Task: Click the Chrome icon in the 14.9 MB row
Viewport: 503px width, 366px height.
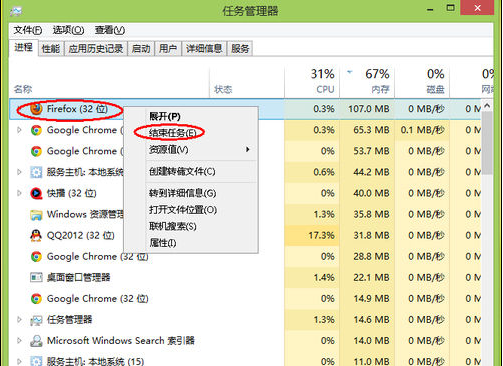Action: [x=36, y=299]
